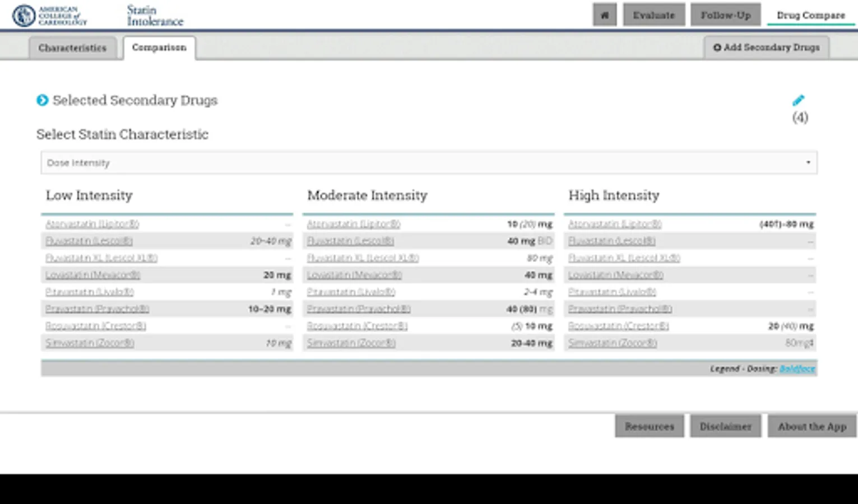Click Atorvastatin (Lipitor) in High Intensity
858x504 pixels.
coord(615,224)
